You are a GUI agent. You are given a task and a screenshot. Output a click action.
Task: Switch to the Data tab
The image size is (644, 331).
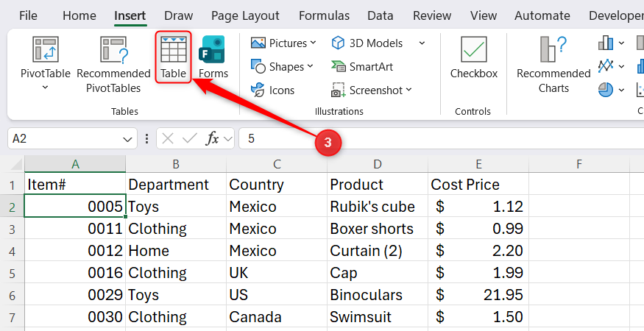[381, 15]
